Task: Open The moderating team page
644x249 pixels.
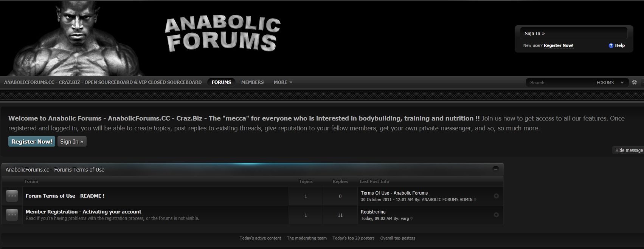Action: 307,238
